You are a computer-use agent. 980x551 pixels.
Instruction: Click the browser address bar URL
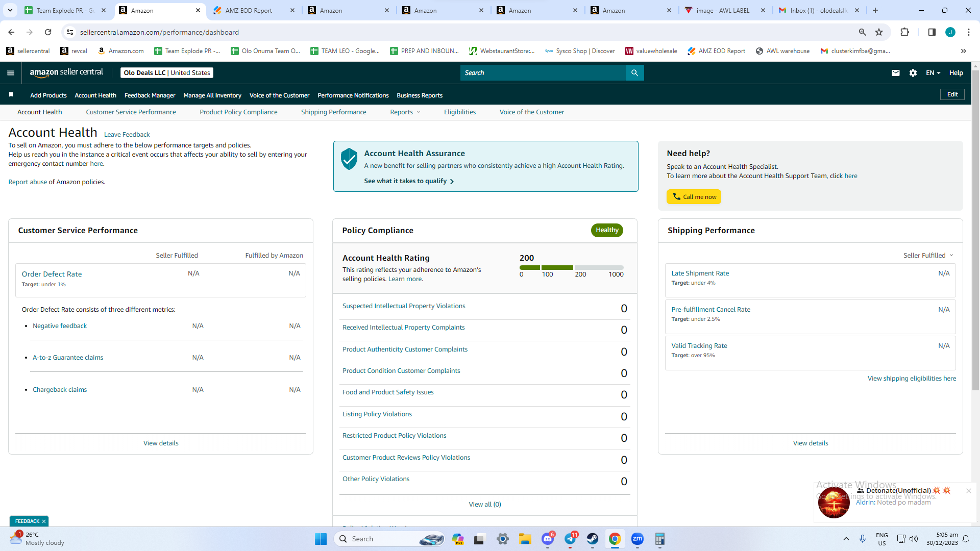159,32
